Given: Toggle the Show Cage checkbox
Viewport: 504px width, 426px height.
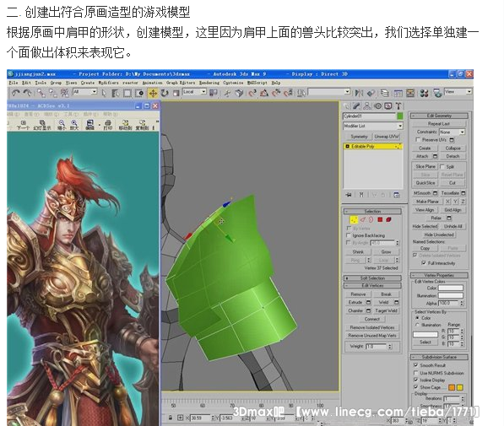Looking at the screenshot, I should (415, 387).
